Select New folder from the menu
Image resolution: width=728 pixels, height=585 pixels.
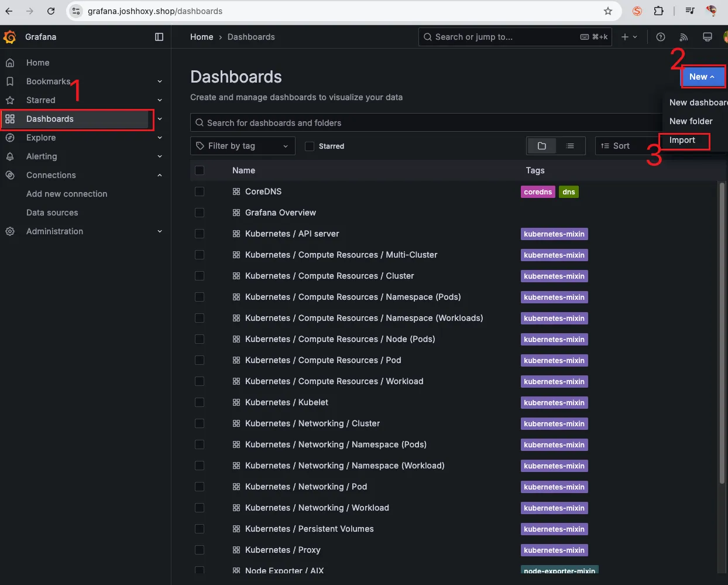tap(691, 121)
